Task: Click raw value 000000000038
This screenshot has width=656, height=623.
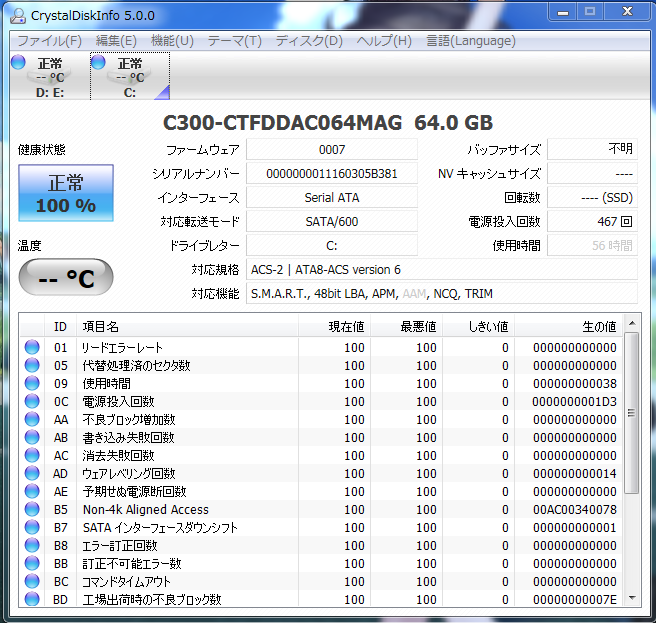Action: click(574, 383)
